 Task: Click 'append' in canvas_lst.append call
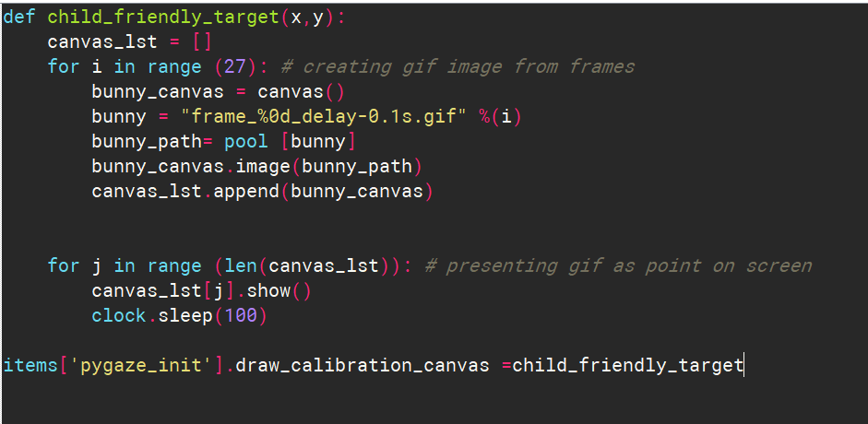(246, 192)
